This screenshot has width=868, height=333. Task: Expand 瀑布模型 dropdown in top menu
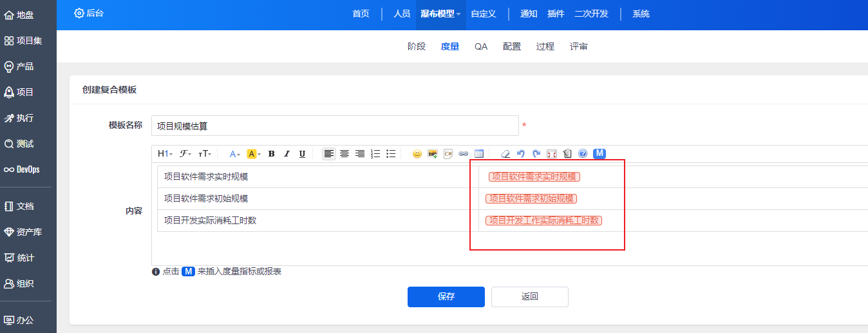tap(441, 14)
